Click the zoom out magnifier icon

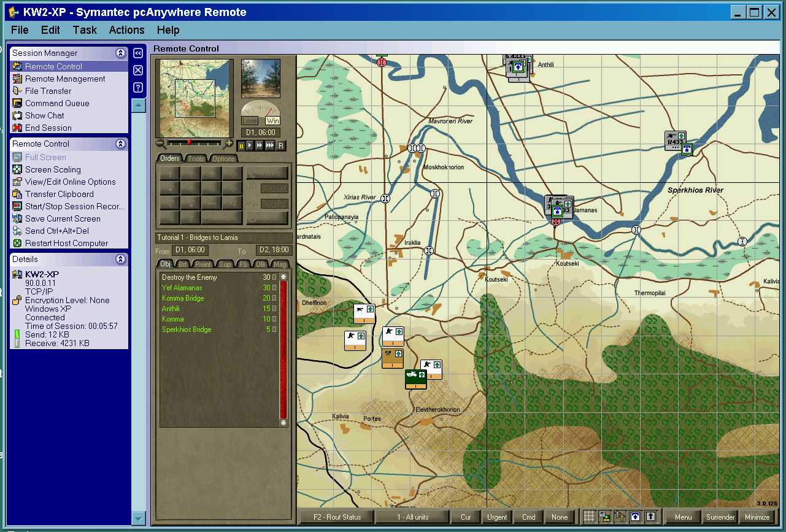160,143
